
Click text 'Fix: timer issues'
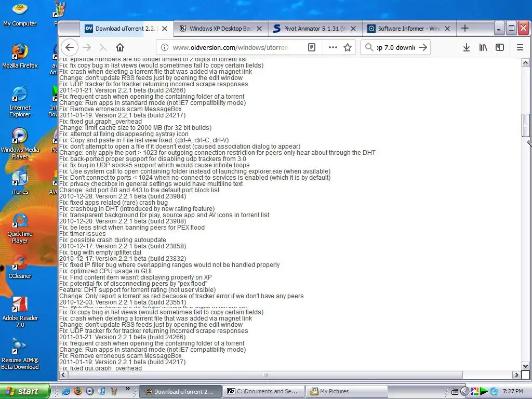83,233
